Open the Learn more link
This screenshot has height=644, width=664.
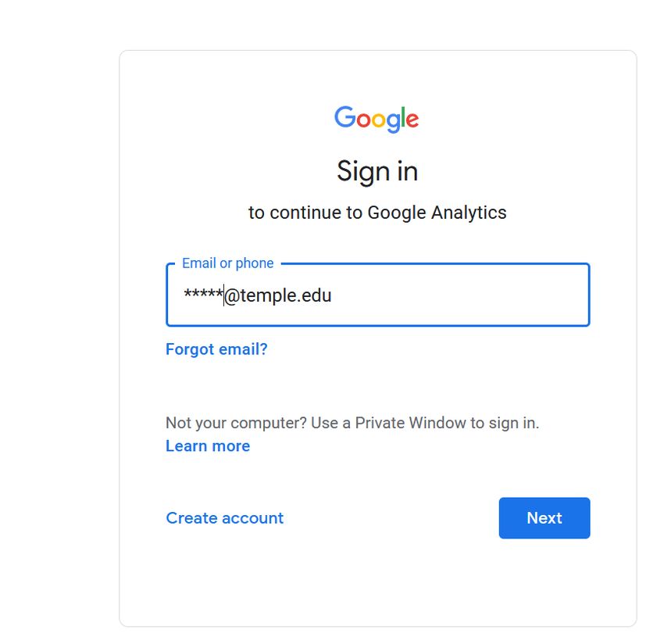[x=208, y=446]
